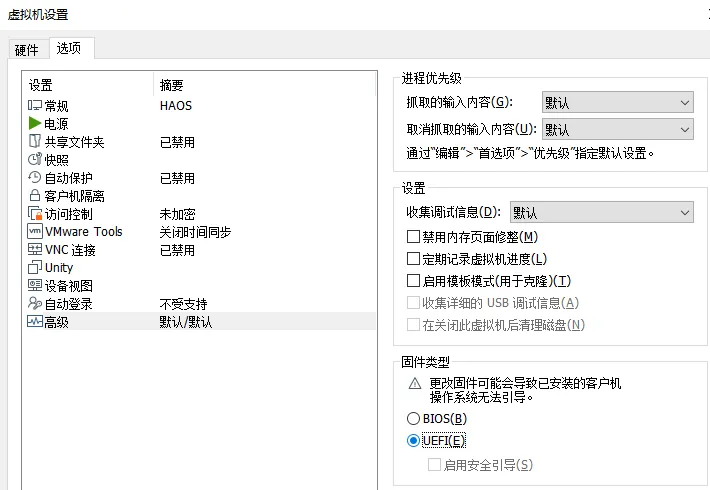Select the VMware Tools row

coord(199,232)
